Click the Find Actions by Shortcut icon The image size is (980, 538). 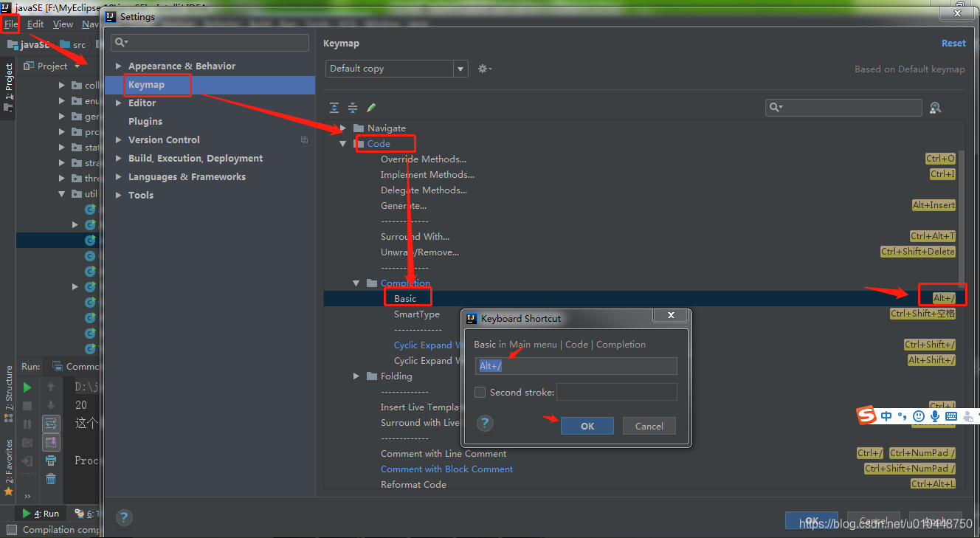pyautogui.click(x=935, y=108)
